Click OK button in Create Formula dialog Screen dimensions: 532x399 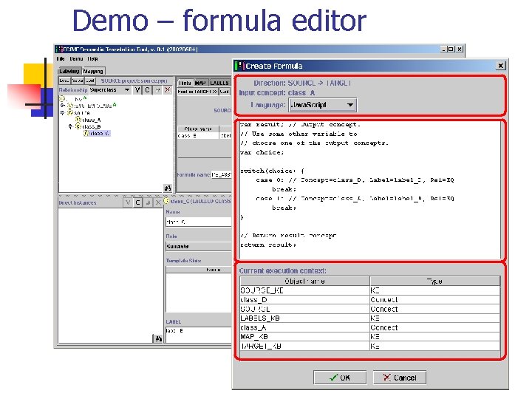click(x=340, y=378)
